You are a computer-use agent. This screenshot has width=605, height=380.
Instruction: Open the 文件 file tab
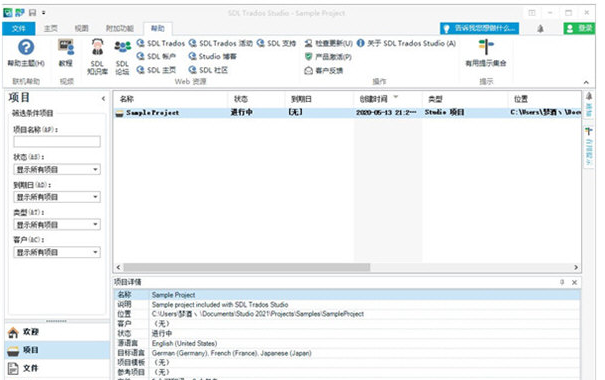19,29
